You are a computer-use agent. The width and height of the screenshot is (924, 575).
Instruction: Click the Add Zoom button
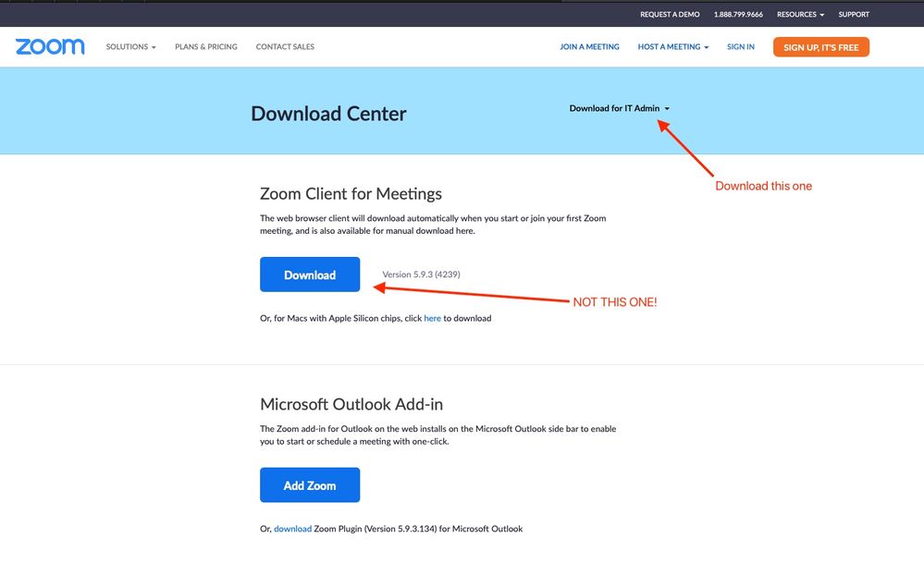click(x=310, y=484)
